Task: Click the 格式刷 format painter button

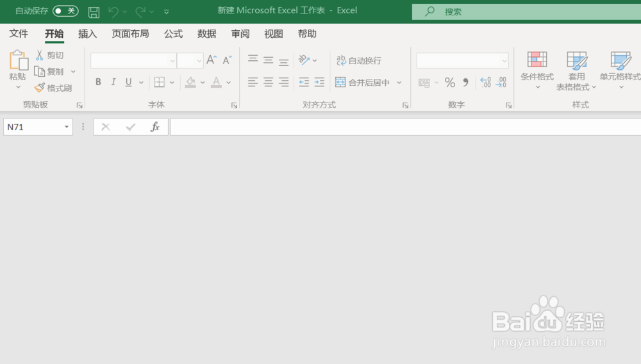Action: point(53,88)
